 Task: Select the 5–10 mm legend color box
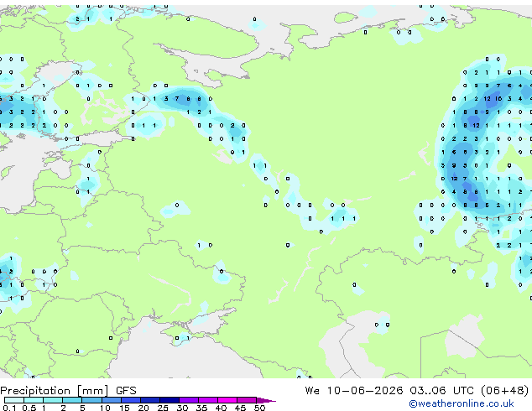(x=91, y=400)
